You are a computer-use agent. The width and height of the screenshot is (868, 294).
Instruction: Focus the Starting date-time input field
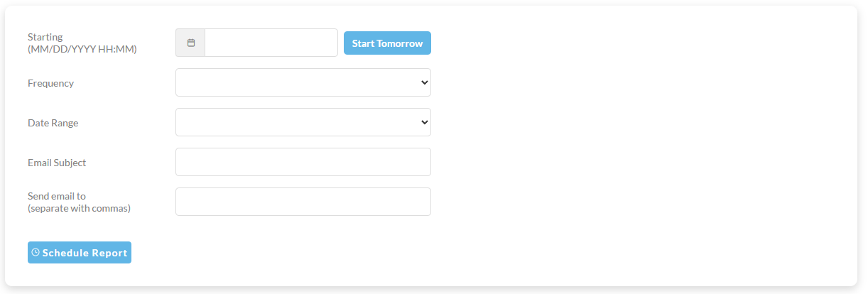point(271,43)
